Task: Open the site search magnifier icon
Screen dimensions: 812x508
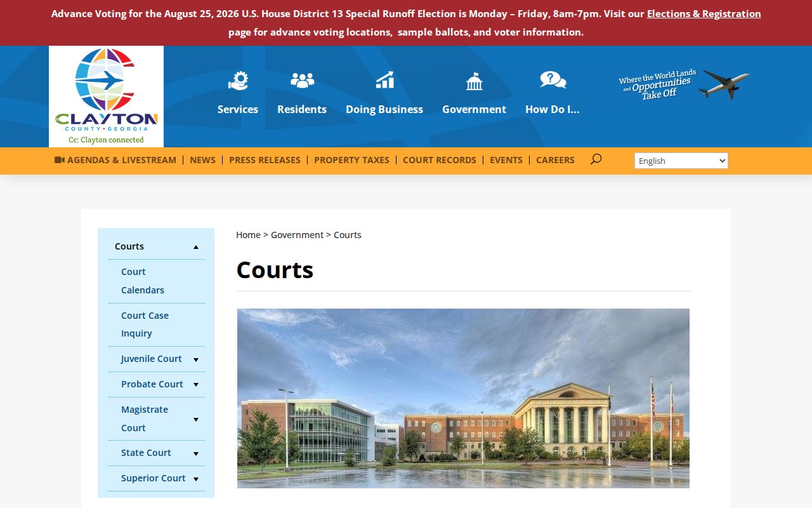Action: [x=596, y=159]
